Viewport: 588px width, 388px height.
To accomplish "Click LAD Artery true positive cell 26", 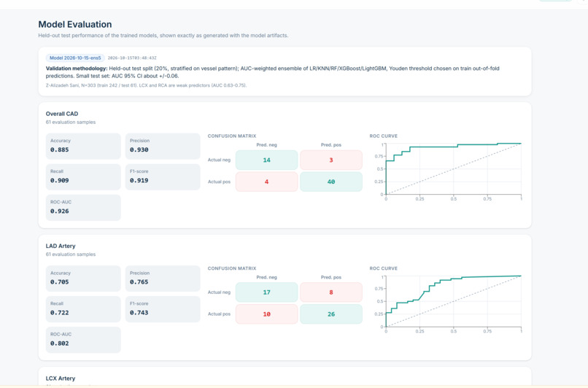I will click(x=331, y=314).
